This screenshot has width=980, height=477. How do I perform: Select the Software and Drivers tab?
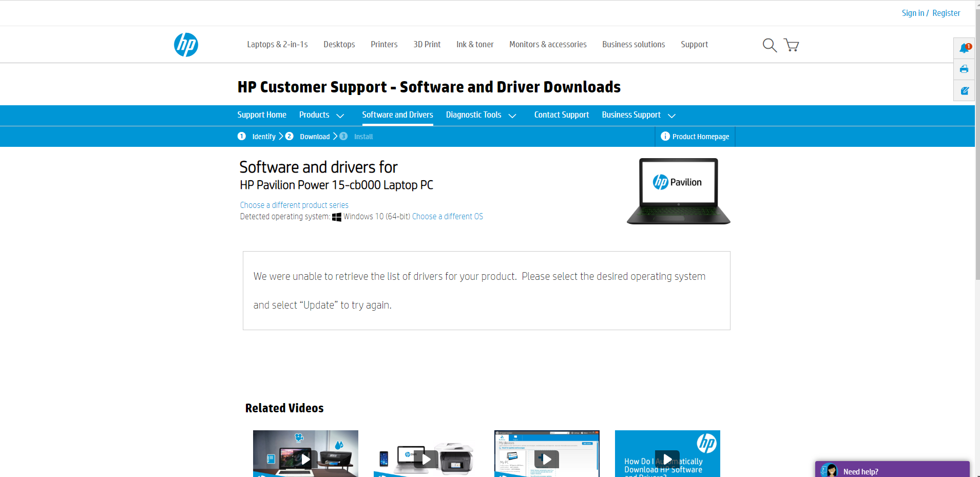(x=397, y=115)
